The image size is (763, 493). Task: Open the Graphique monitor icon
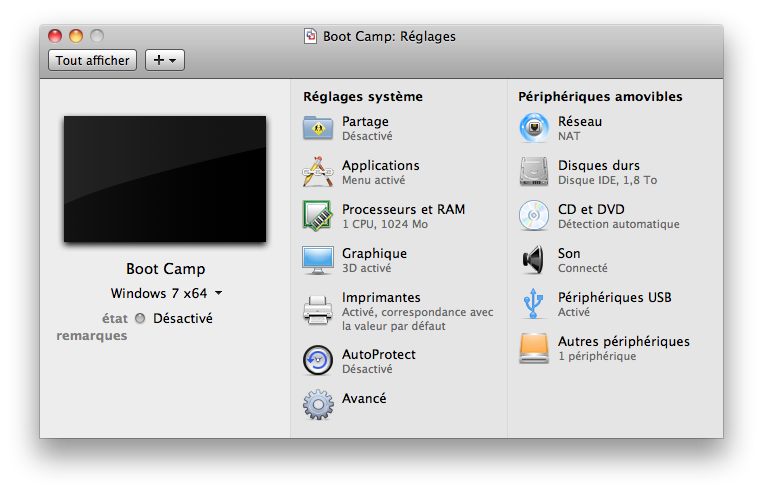tap(318, 260)
